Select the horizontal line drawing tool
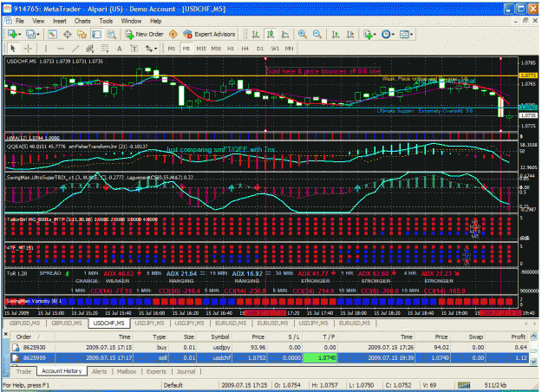The image size is (542, 392). coord(61,49)
